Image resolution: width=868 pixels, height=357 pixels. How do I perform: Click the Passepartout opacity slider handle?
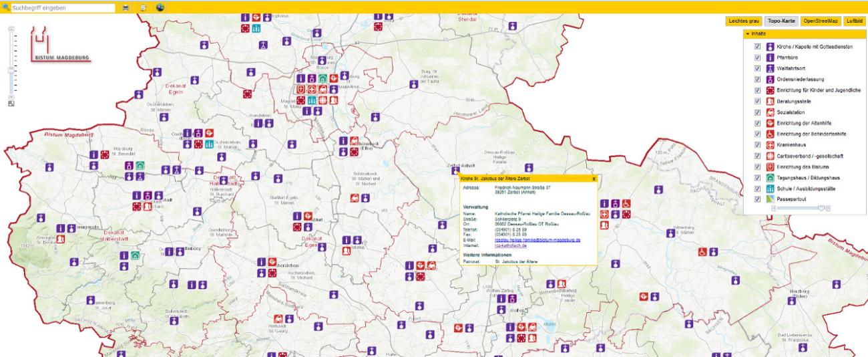click(x=821, y=208)
